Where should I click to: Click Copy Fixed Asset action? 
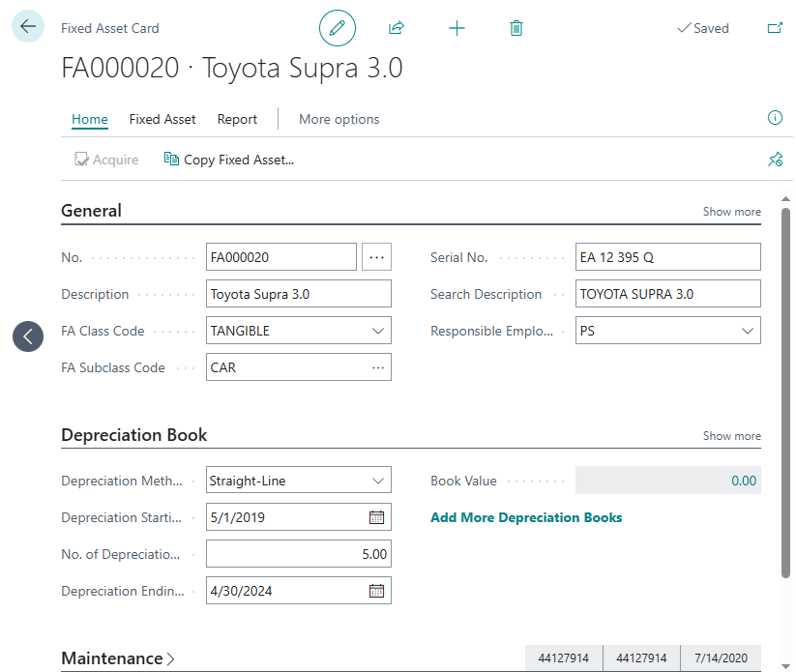(x=229, y=160)
